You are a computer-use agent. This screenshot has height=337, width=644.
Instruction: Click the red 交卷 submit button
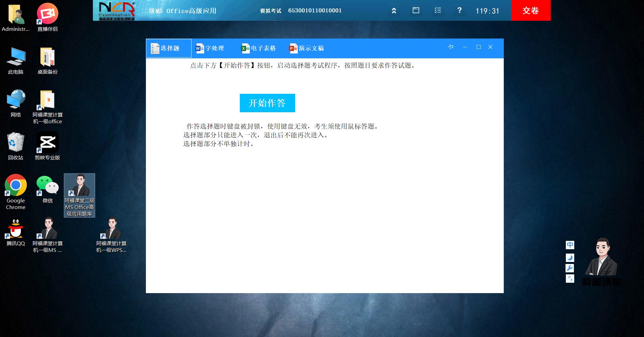click(x=531, y=10)
